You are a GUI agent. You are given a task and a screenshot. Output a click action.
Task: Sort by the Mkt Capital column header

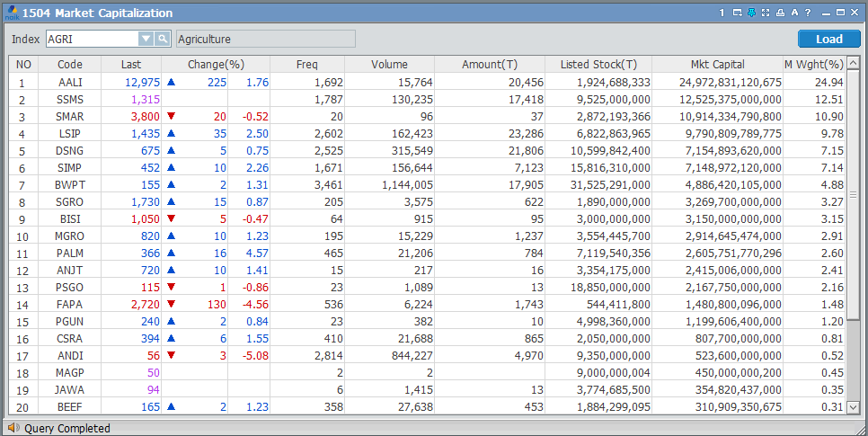click(716, 65)
